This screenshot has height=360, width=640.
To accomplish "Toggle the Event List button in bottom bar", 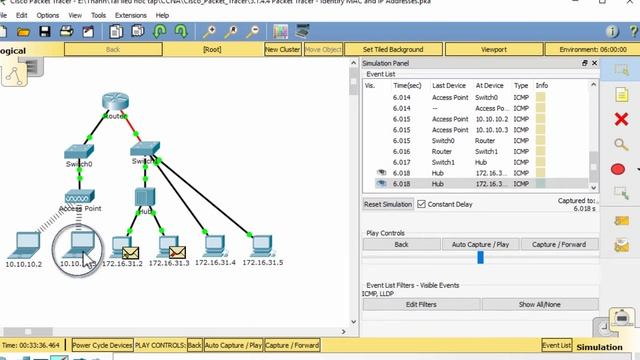I will pyautogui.click(x=557, y=345).
